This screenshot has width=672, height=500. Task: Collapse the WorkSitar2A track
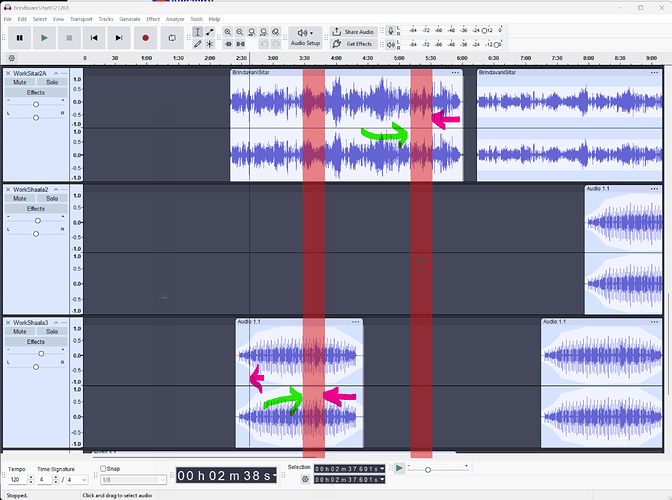56,73
